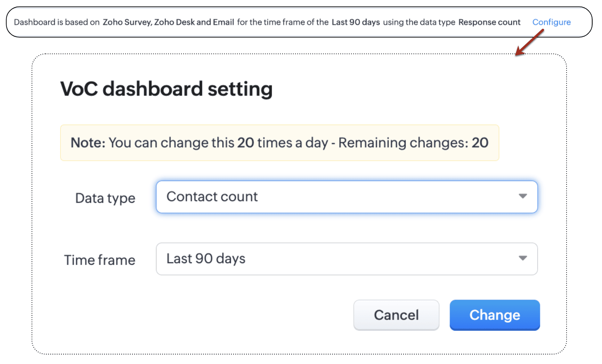This screenshot has height=364, width=602.
Task: Click Zoho Survey, Zoho Desk and Email text
Action: tap(168, 22)
